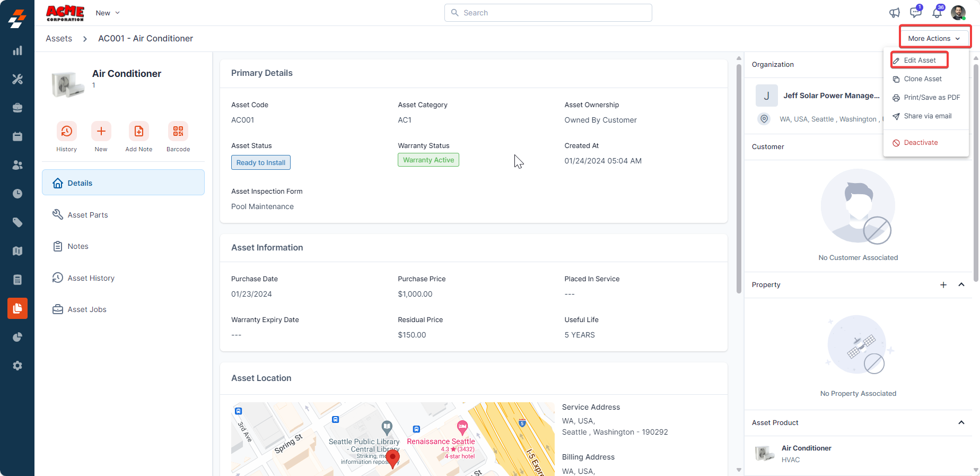Choose Clone Asset menu option
The width and height of the screenshot is (980, 476).
coord(923,79)
